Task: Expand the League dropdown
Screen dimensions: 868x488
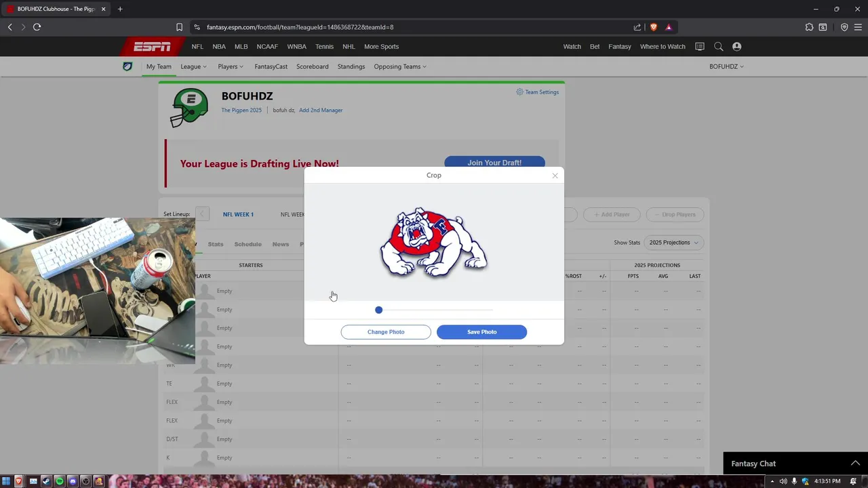Action: click(x=193, y=66)
